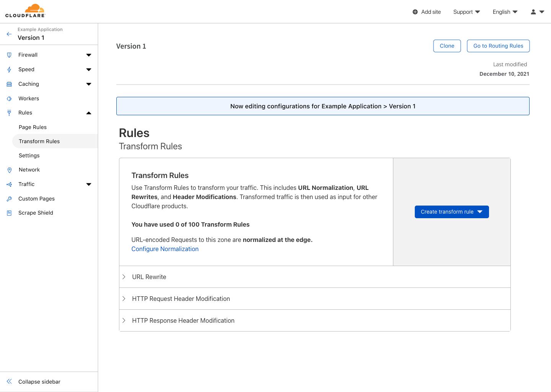Click the Workers icon in sidebar
The image size is (551, 392).
(9, 99)
